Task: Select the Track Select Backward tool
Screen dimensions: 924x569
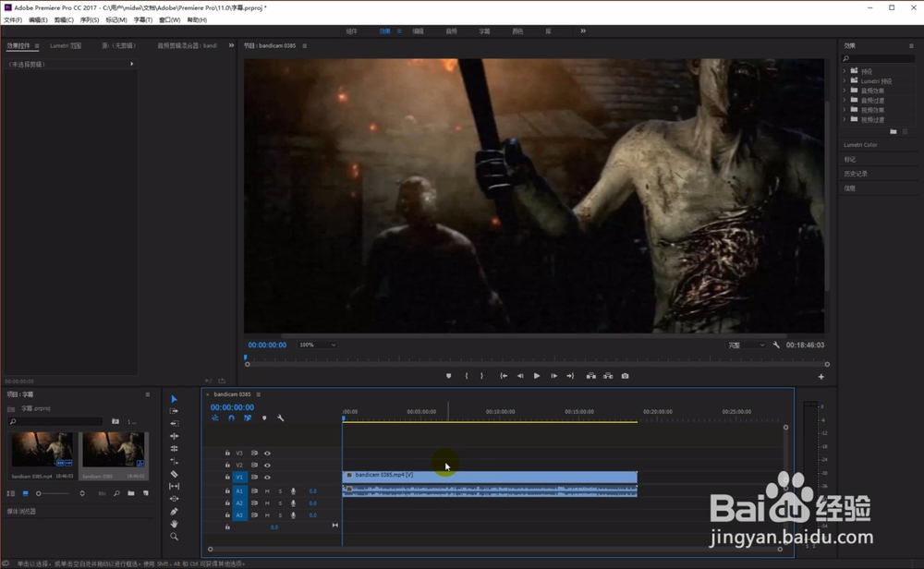Action: pos(174,423)
